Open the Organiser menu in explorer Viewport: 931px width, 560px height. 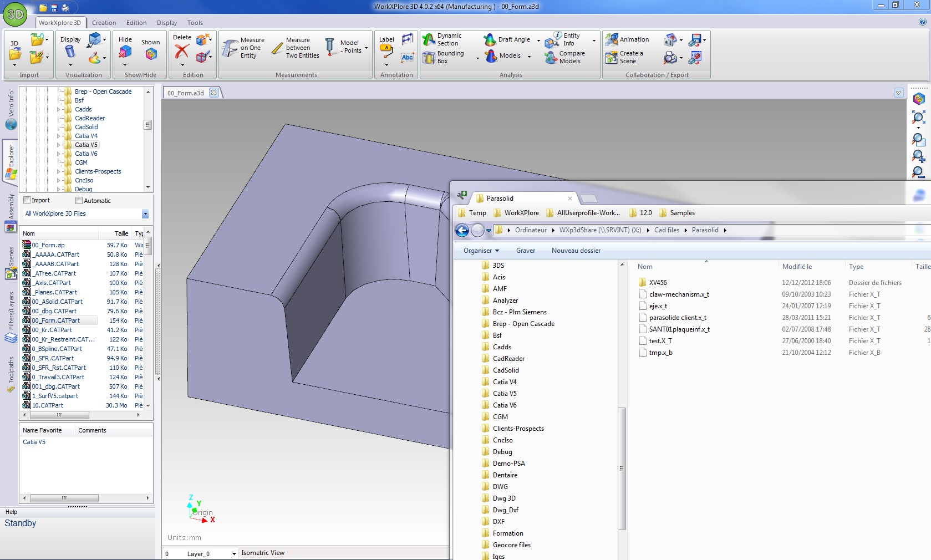(x=481, y=251)
